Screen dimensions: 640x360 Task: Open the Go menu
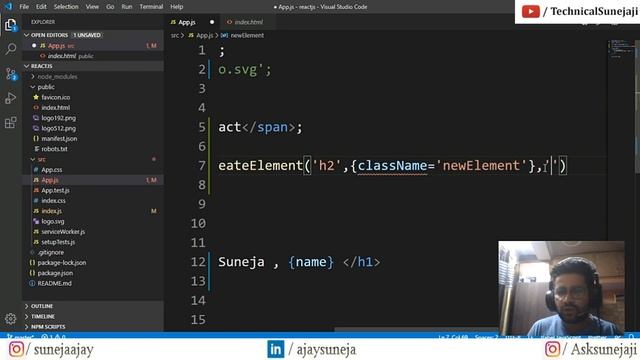110,7
